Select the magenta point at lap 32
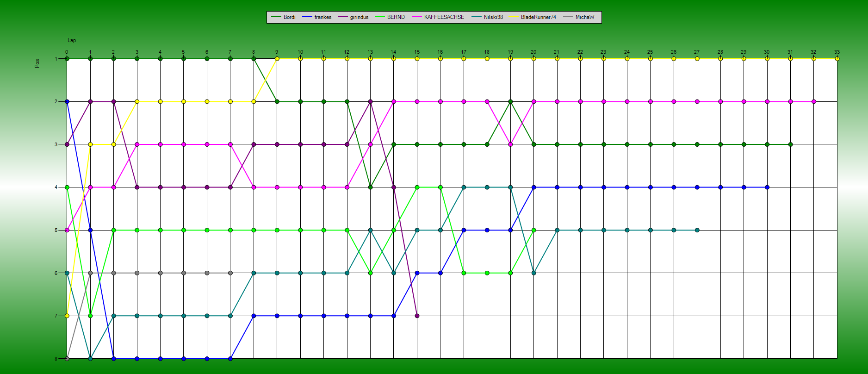This screenshot has height=374, width=868. tap(813, 101)
